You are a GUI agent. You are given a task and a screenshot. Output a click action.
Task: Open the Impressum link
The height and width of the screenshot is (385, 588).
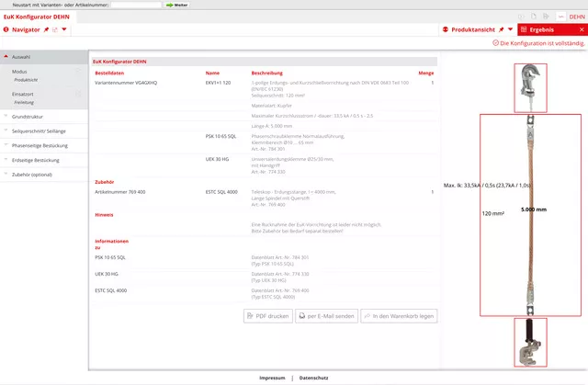pos(271,378)
